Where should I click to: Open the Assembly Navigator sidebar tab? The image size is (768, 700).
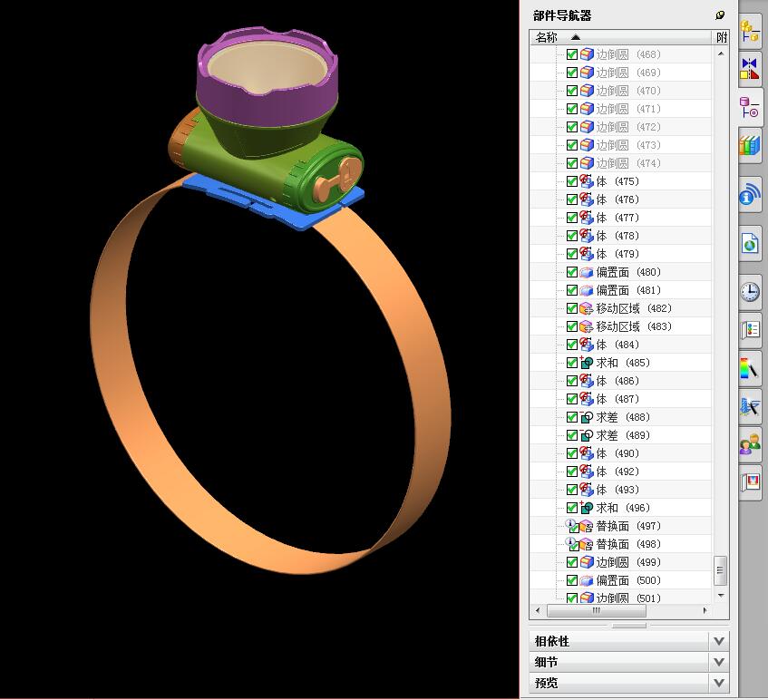point(749,30)
